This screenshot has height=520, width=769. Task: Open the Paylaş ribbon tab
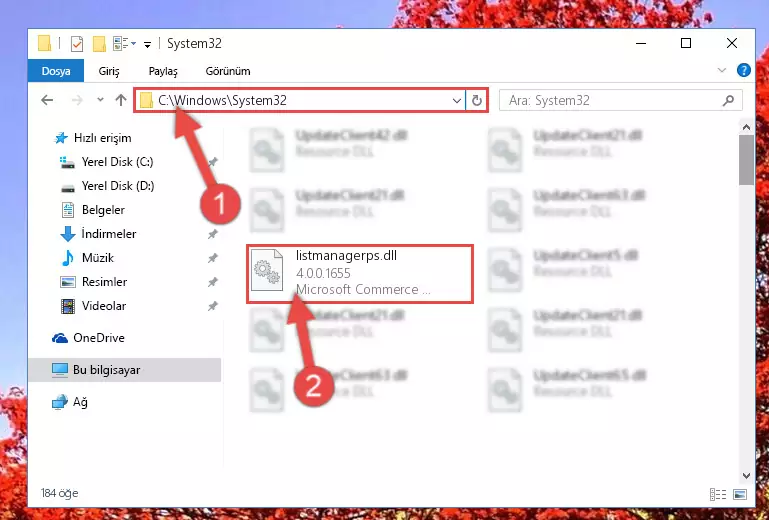click(163, 71)
